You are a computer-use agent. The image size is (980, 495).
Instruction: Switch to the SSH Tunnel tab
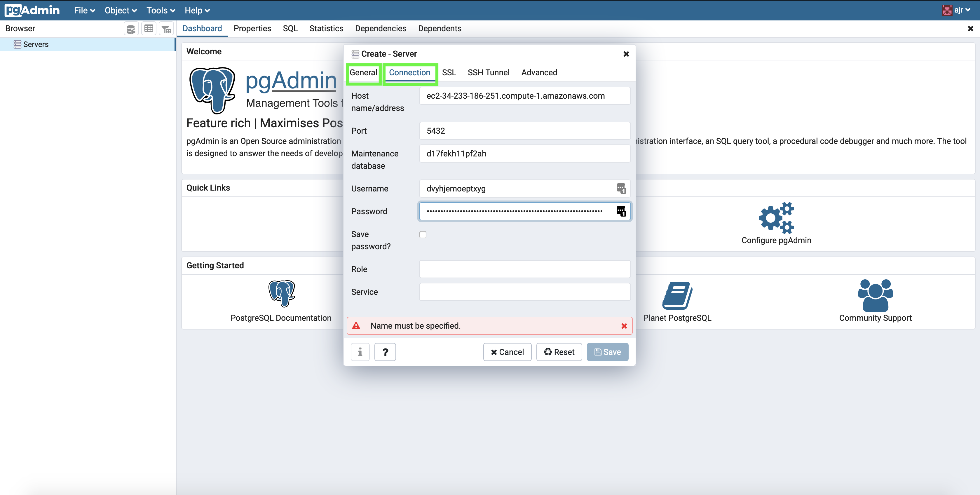click(x=489, y=72)
